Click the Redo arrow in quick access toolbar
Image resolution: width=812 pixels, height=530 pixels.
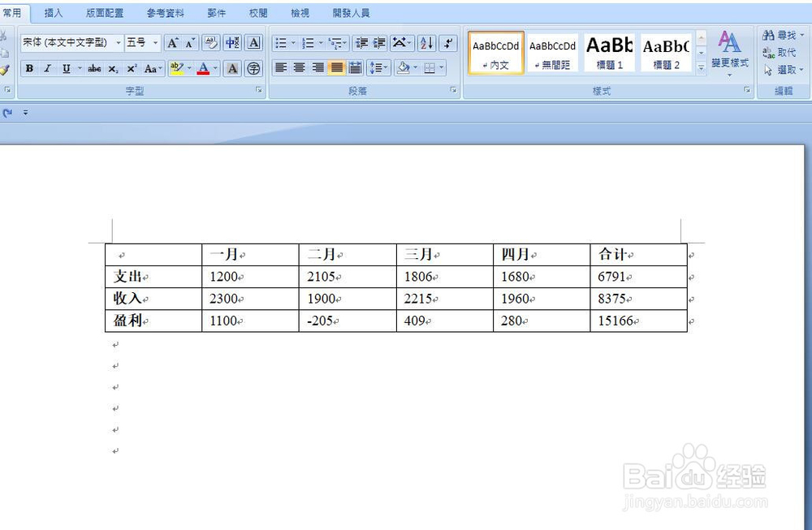pos(7,112)
